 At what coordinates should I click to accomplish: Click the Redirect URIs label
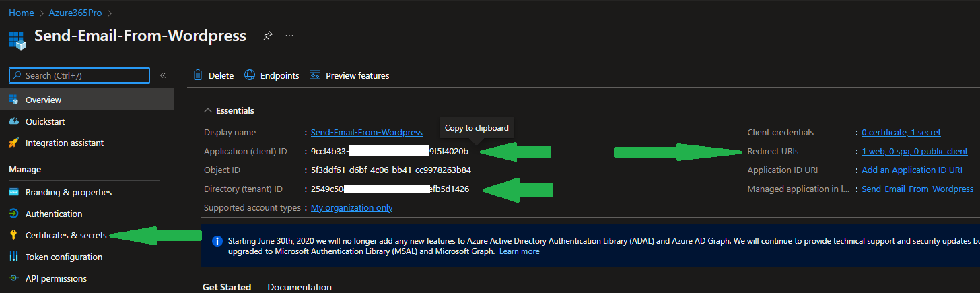pyautogui.click(x=773, y=152)
